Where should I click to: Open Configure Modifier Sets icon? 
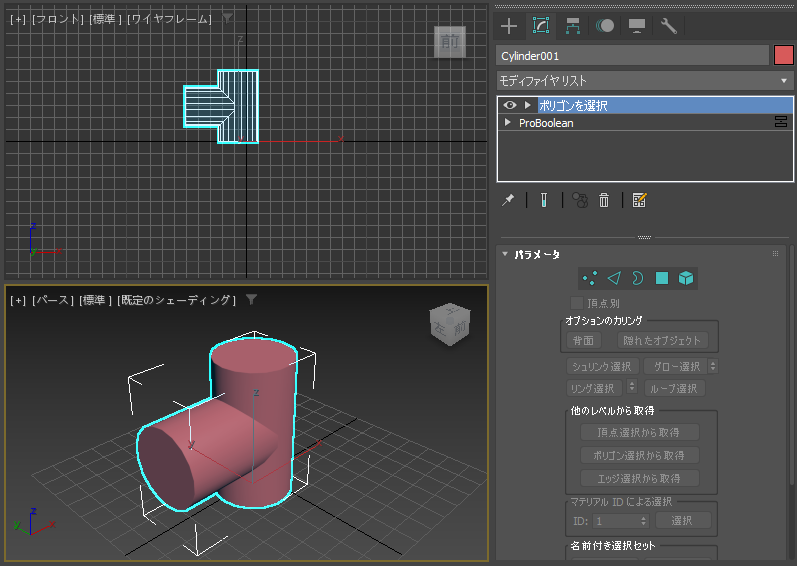pyautogui.click(x=639, y=200)
